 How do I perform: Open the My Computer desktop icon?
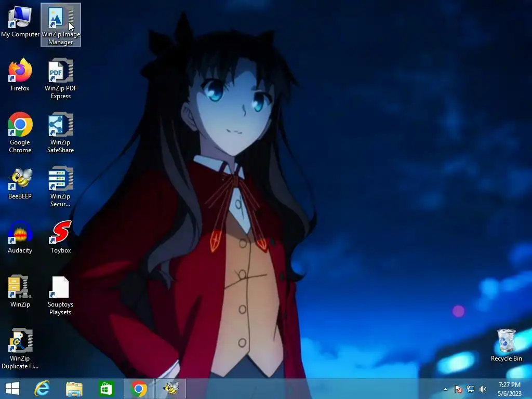coord(20,22)
